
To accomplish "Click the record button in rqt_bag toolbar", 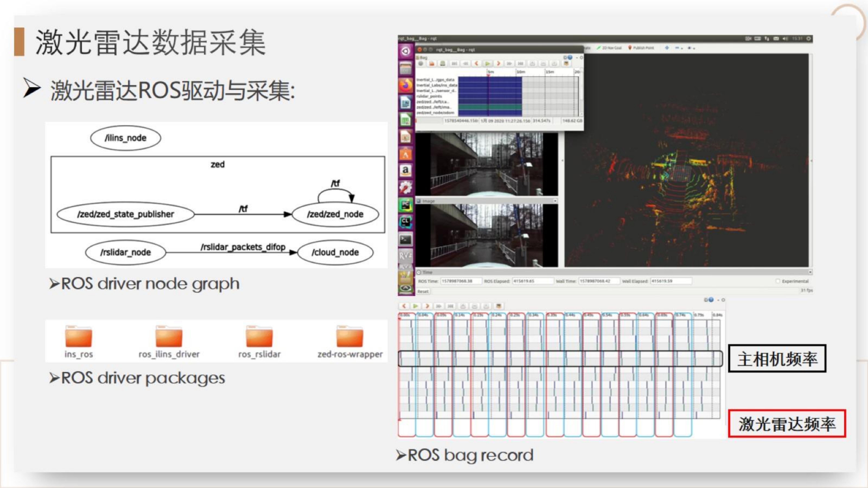I will point(421,64).
